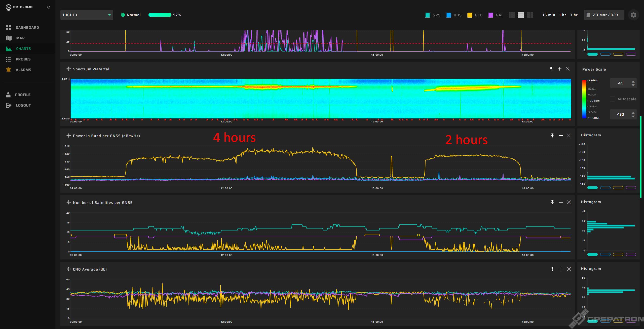Screen dimensions: 644x329
Task: Switch to the medium row layout icon
Action: (521, 15)
